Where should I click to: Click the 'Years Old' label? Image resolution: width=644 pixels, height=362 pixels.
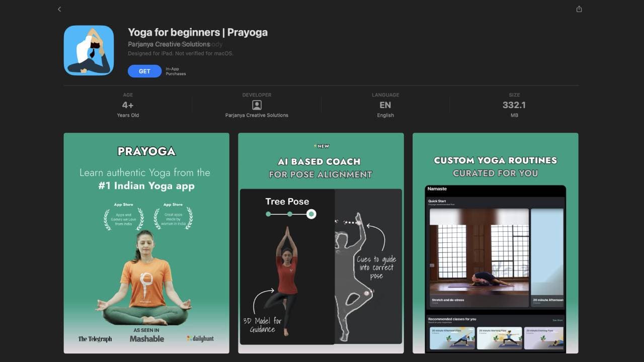pyautogui.click(x=128, y=115)
